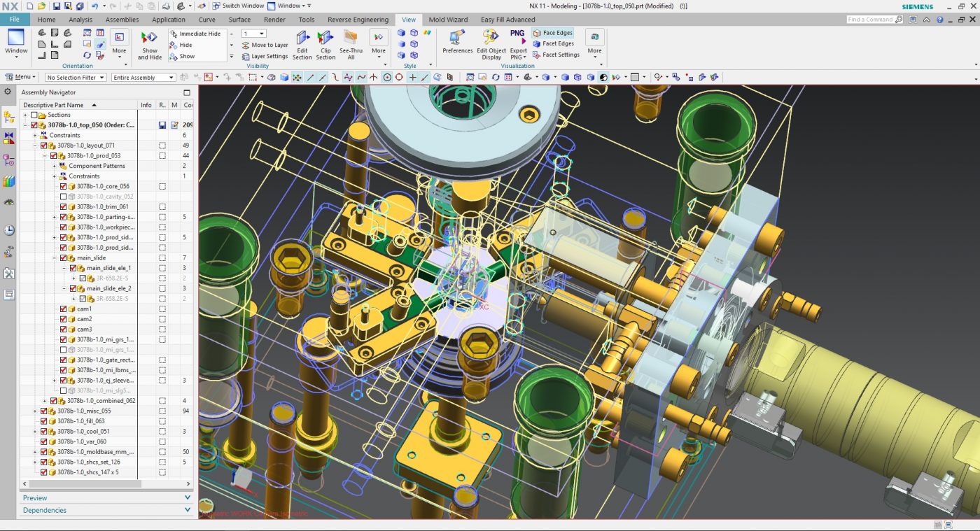Switch to the Assemblies tab

pyautogui.click(x=122, y=20)
